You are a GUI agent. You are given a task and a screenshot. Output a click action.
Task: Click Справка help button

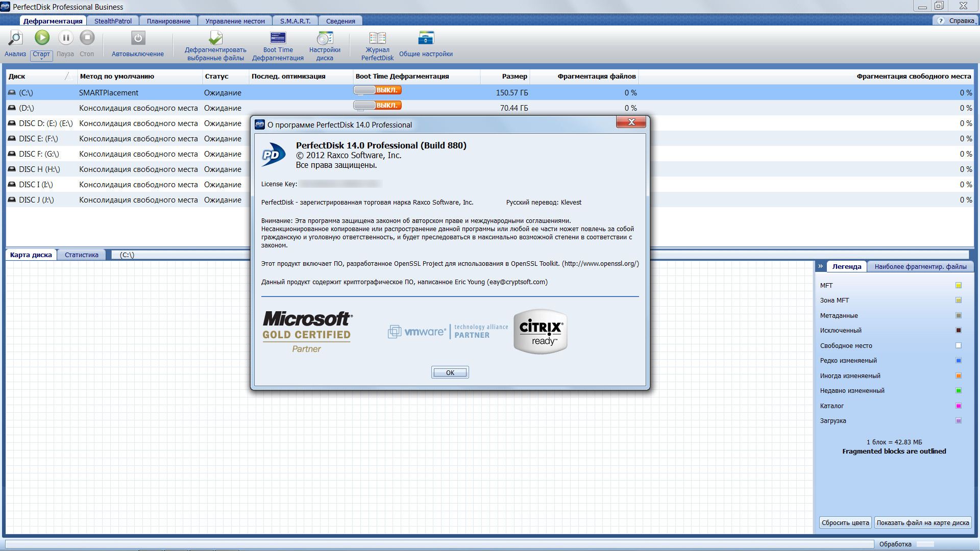pyautogui.click(x=955, y=21)
